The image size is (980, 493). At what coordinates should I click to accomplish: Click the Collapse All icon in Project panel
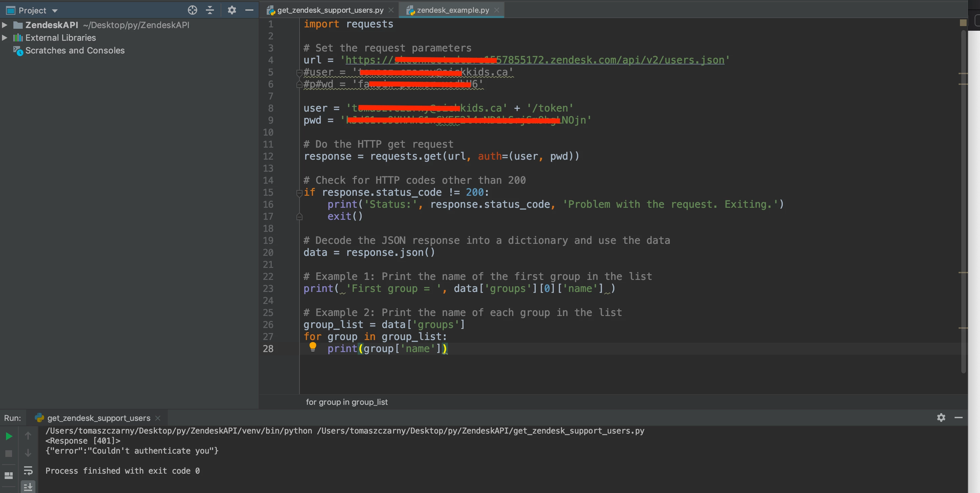coord(210,10)
